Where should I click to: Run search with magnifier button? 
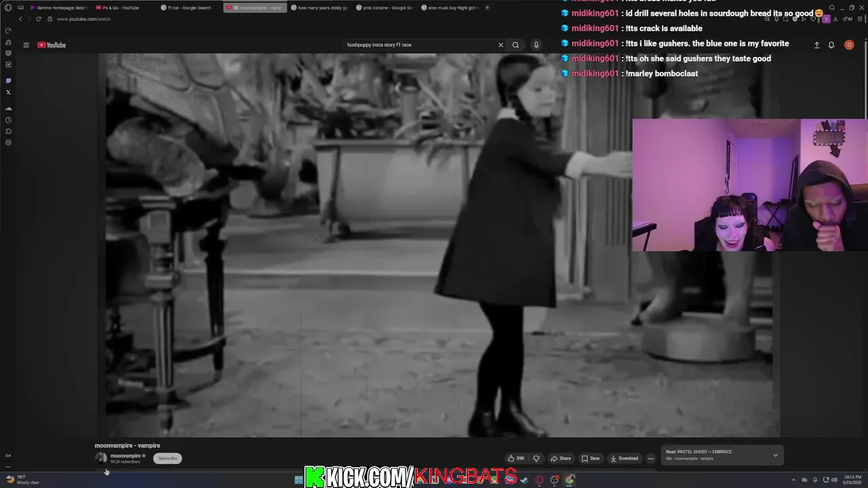click(x=515, y=45)
